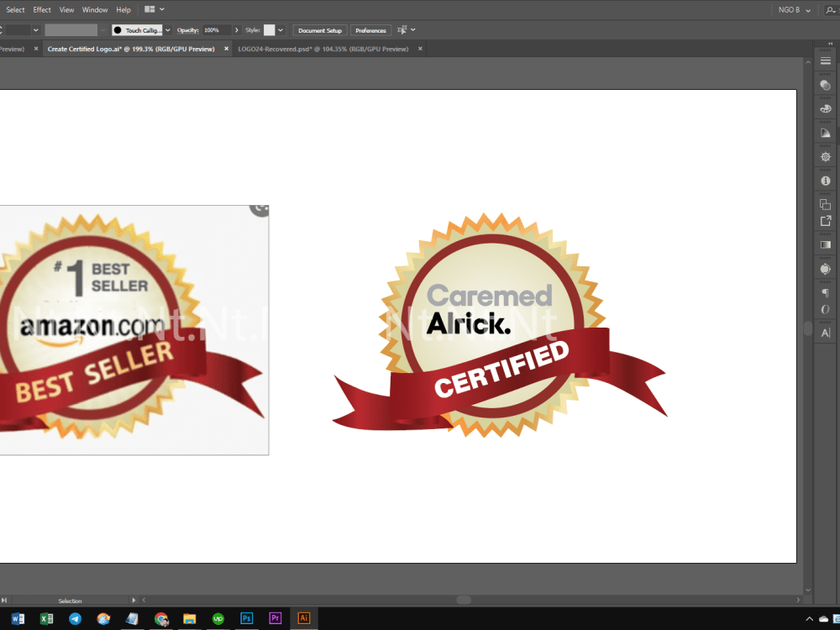Open the Character panel icon
This screenshot has width=840, height=630.
coord(825,333)
